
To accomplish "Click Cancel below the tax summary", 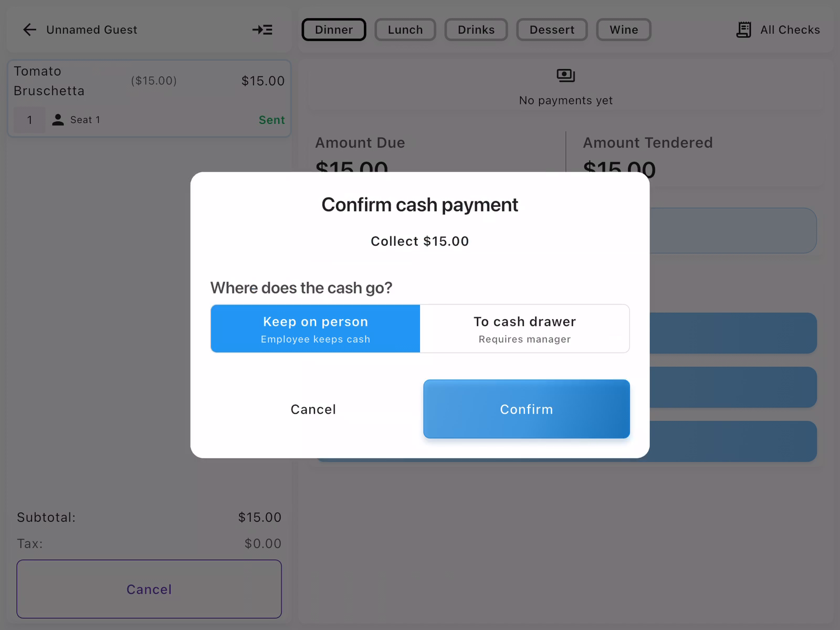I will point(149,589).
